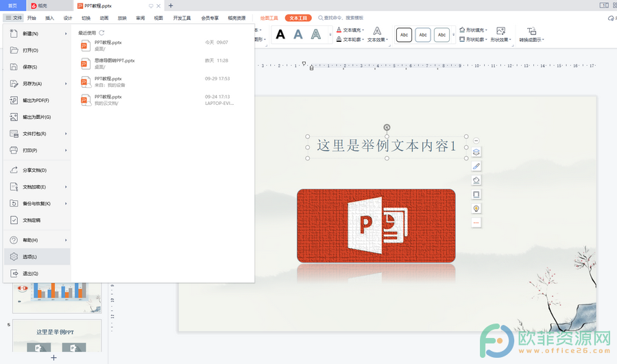Image resolution: width=617 pixels, height=364 pixels.
Task: Expand the 备份与恢复(K) submenu arrow
Action: click(x=66, y=204)
